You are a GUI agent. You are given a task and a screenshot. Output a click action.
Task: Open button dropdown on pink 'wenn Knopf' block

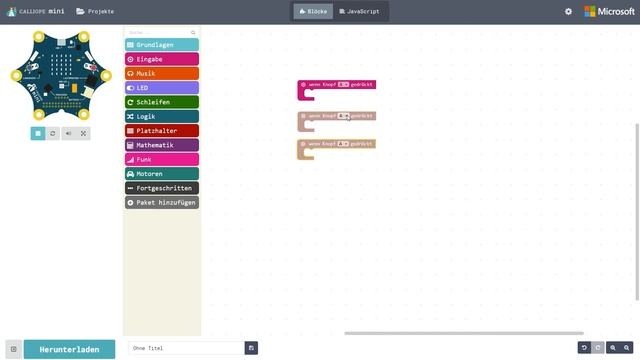tap(343, 84)
